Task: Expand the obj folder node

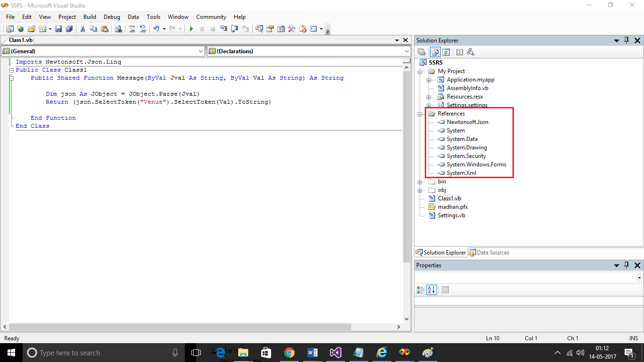Action: [420, 190]
